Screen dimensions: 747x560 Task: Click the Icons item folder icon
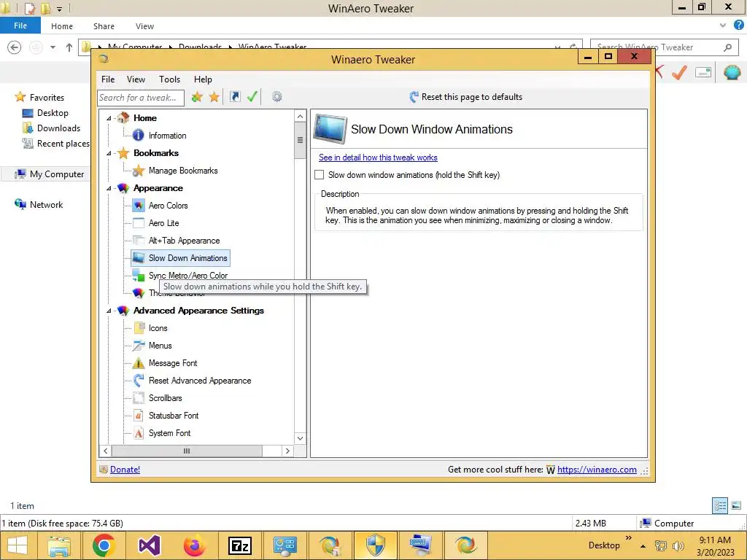(x=138, y=328)
